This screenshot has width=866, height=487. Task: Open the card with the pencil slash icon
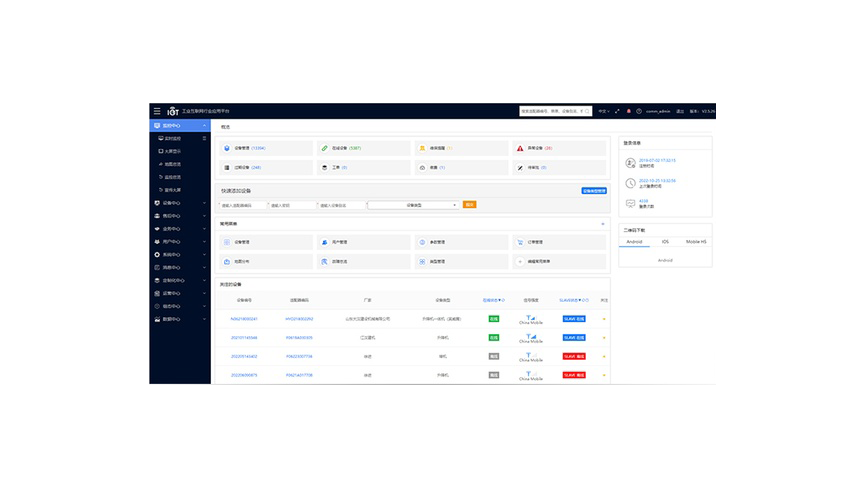[x=559, y=167]
